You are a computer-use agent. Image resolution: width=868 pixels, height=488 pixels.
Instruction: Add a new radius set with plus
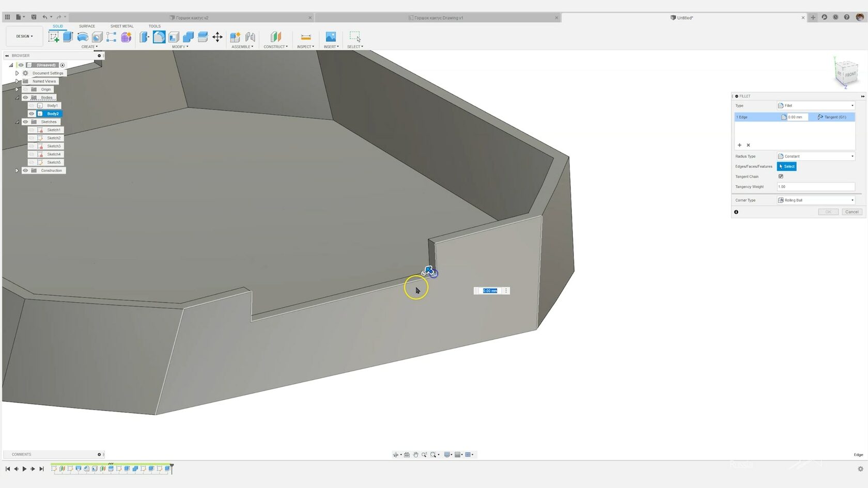point(739,145)
